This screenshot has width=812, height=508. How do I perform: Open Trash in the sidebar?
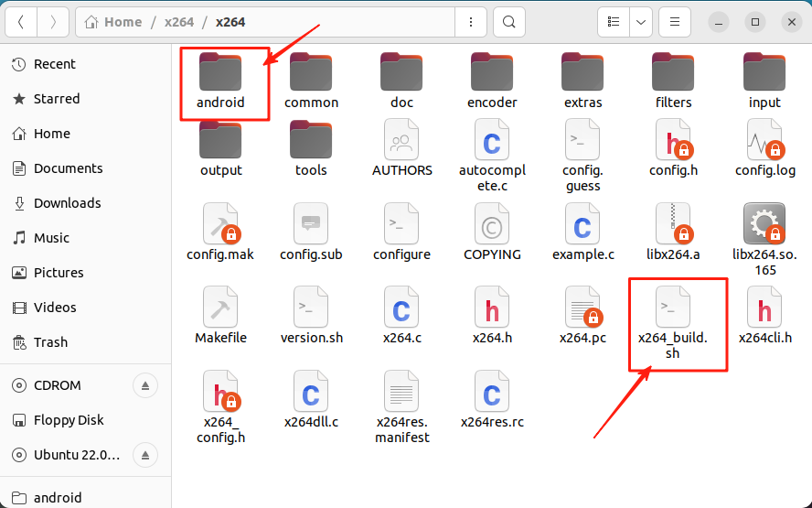(x=85, y=341)
